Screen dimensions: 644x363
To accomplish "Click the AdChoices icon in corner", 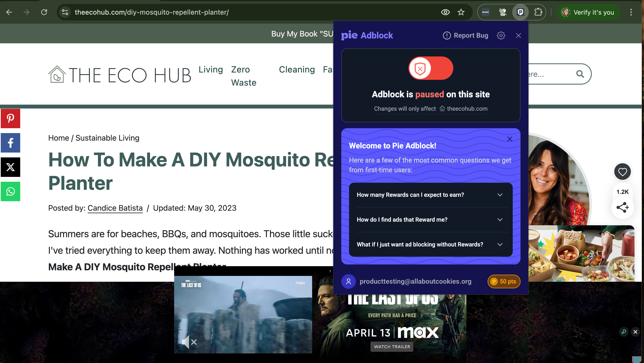I will [636, 360].
